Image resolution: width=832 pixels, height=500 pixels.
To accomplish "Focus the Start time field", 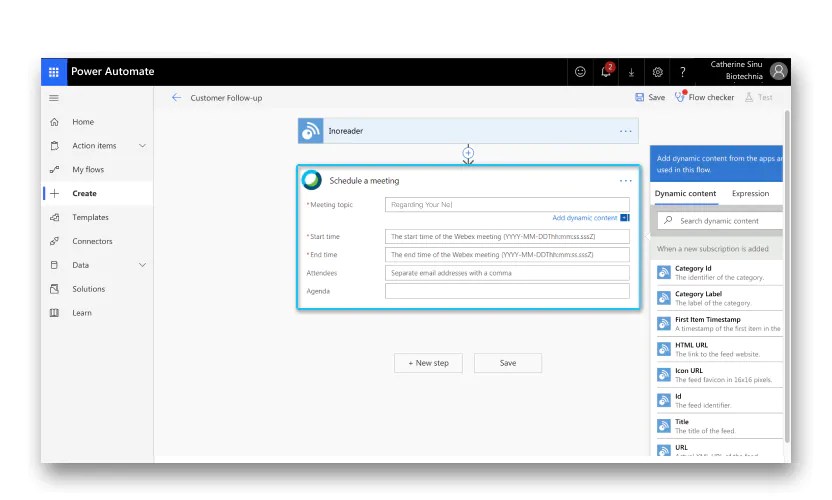I will [507, 236].
